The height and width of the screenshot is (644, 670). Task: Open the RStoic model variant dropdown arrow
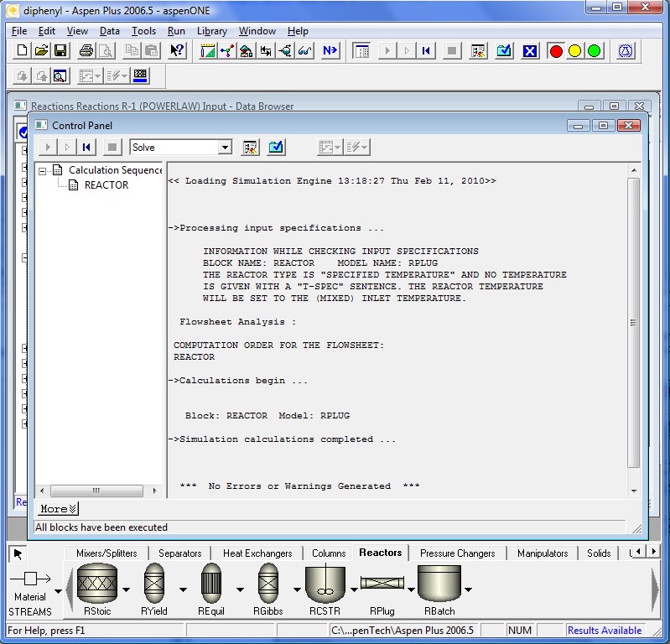pyautogui.click(x=126, y=589)
